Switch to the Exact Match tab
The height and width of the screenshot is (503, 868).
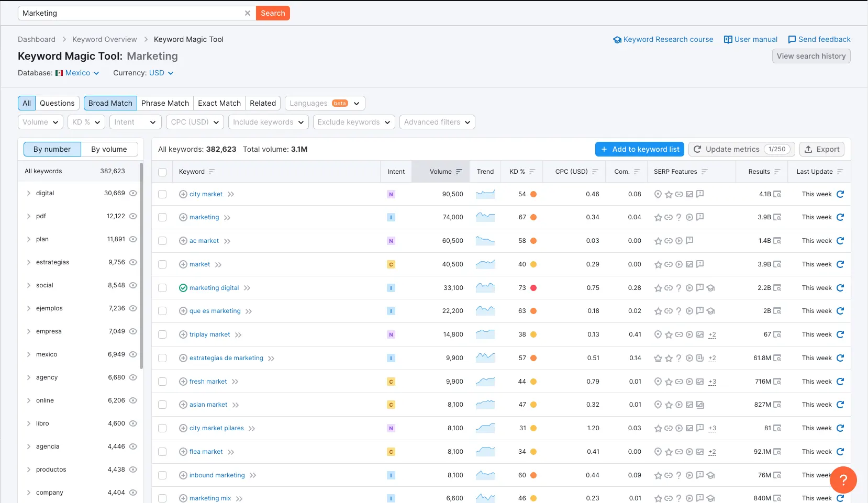[x=219, y=103]
